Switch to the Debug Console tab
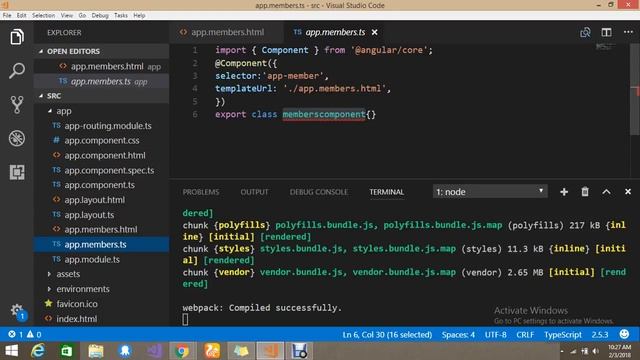This screenshot has width=640, height=360. pos(319,192)
